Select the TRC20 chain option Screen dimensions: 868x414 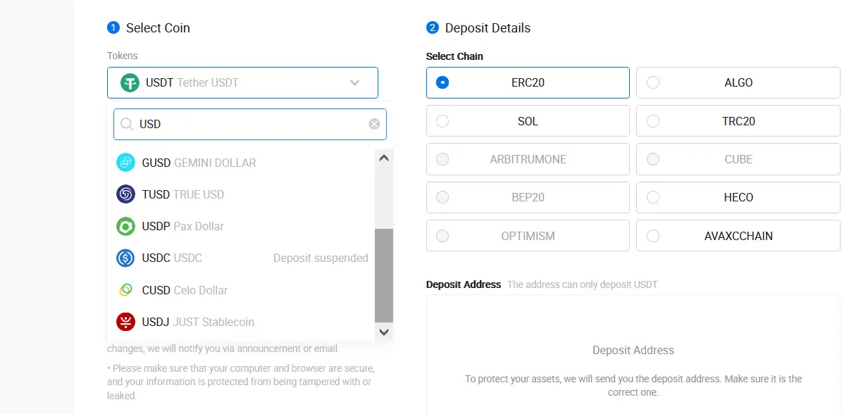coord(738,121)
